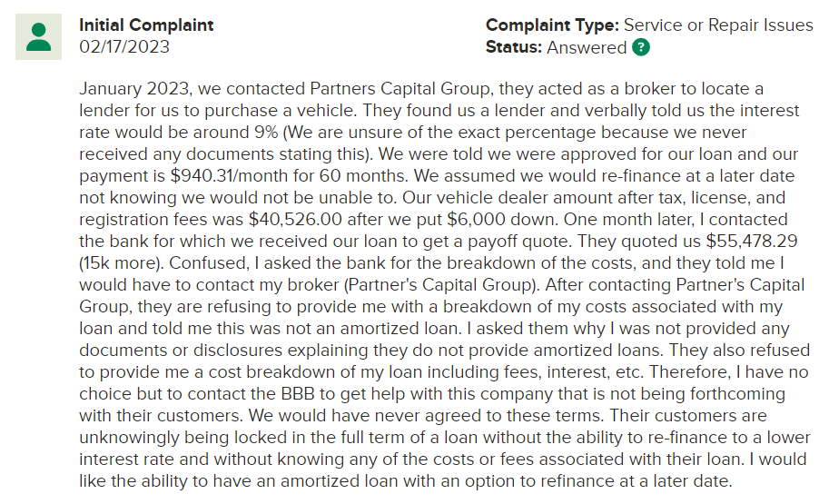Select the Initial Complaint heading
The width and height of the screenshot is (819, 504).
coord(146,25)
